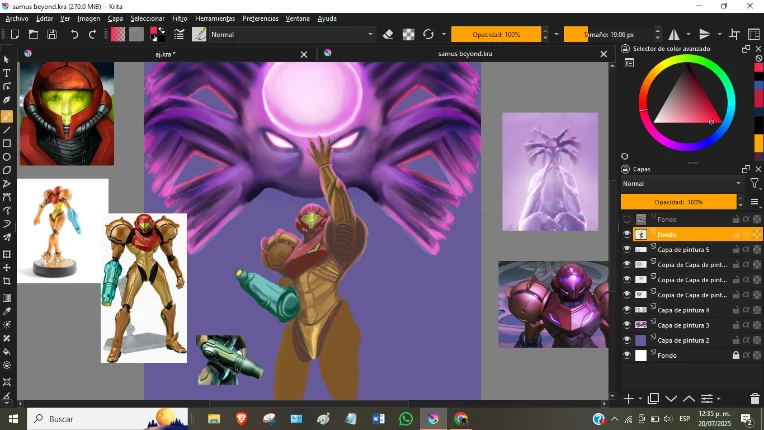Select the color sampler eyedropper tool
Image resolution: width=764 pixels, height=430 pixels.
pos(7,311)
